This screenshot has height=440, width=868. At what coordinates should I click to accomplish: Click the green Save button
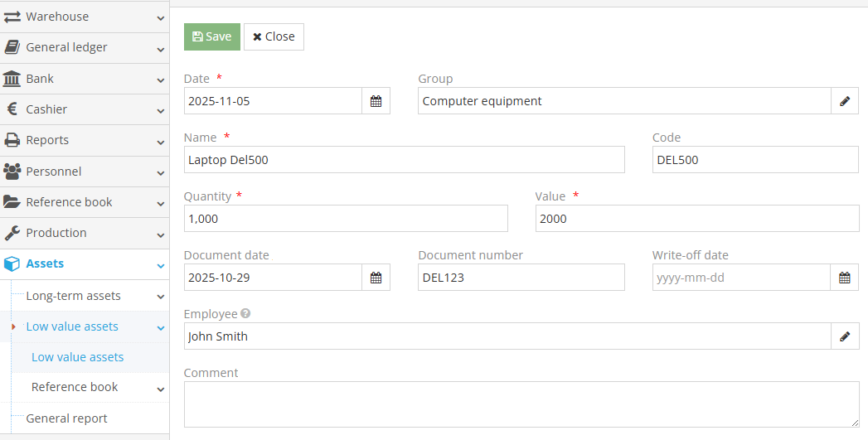[x=211, y=36]
